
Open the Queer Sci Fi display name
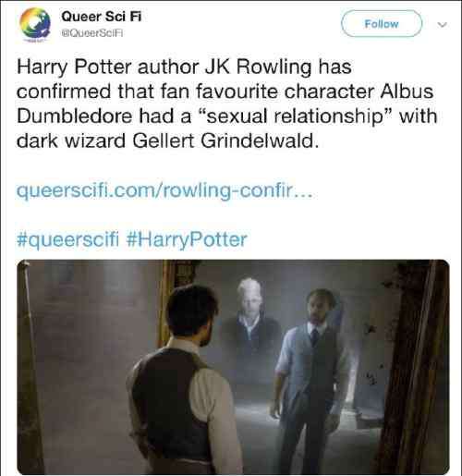pyautogui.click(x=102, y=17)
